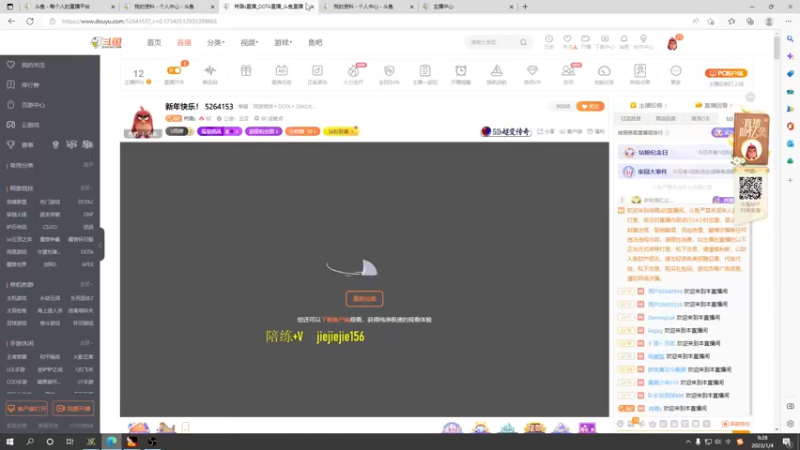Toggle the orange live broadcast switch
Screen dimensions: 800x450
174,70
